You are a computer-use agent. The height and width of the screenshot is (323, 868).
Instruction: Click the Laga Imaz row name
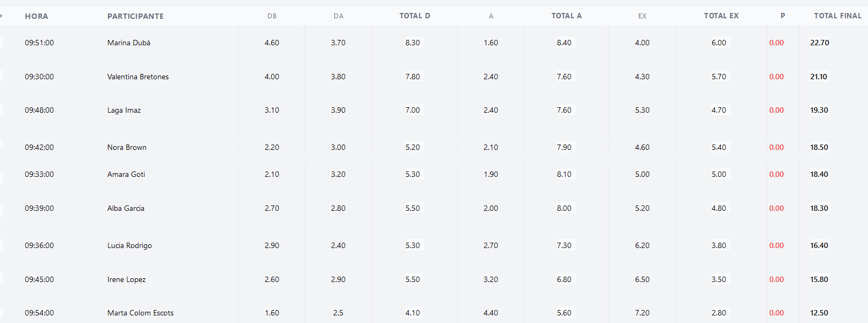coord(124,110)
